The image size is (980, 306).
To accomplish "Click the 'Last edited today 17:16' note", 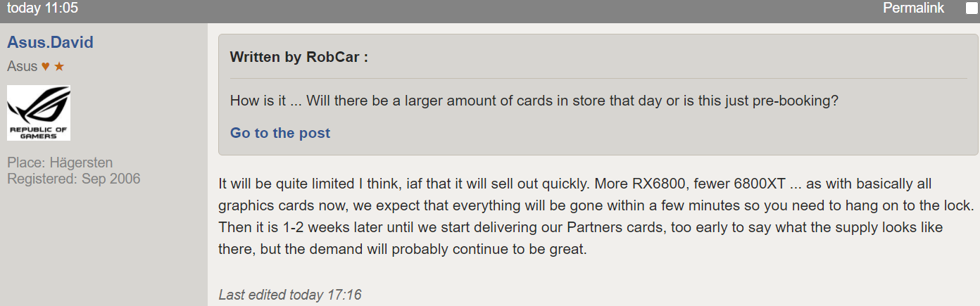I will (x=290, y=295).
